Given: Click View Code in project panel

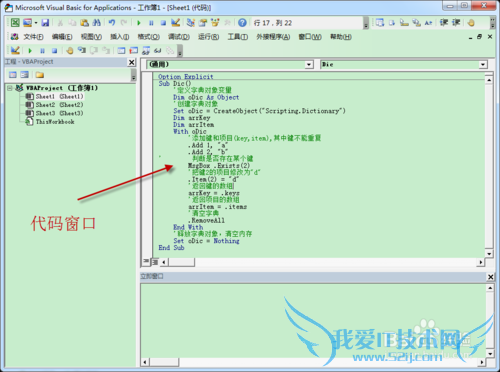Looking at the screenshot, I should (13, 75).
